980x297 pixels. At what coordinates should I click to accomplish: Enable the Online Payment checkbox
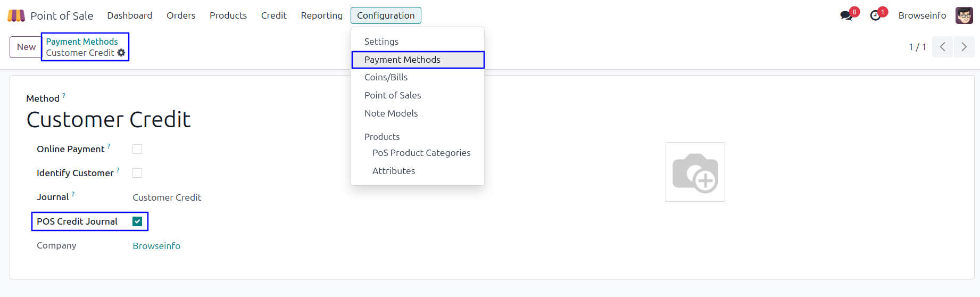[x=137, y=149]
